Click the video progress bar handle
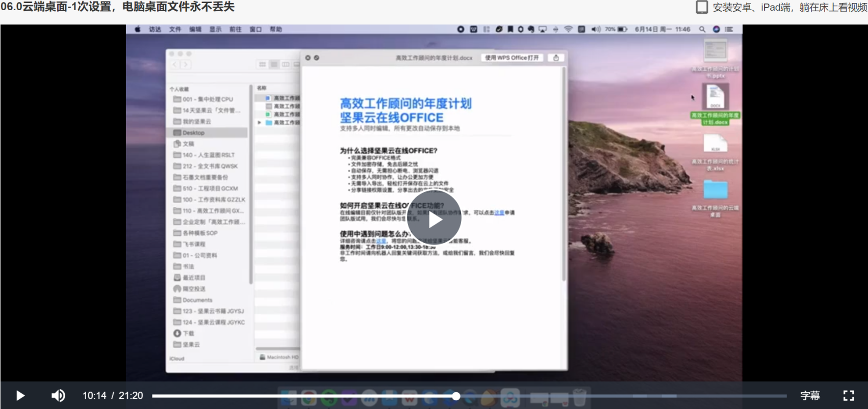The width and height of the screenshot is (868, 409). click(x=456, y=396)
